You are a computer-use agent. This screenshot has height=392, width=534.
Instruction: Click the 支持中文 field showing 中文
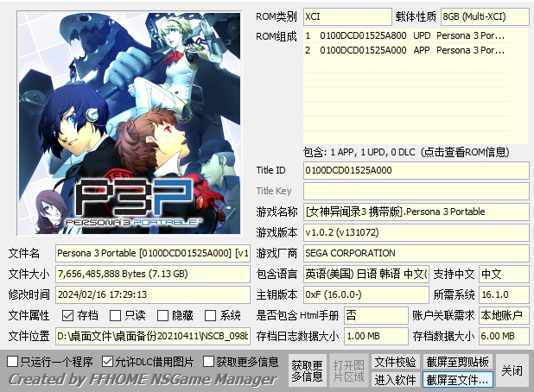(x=504, y=274)
